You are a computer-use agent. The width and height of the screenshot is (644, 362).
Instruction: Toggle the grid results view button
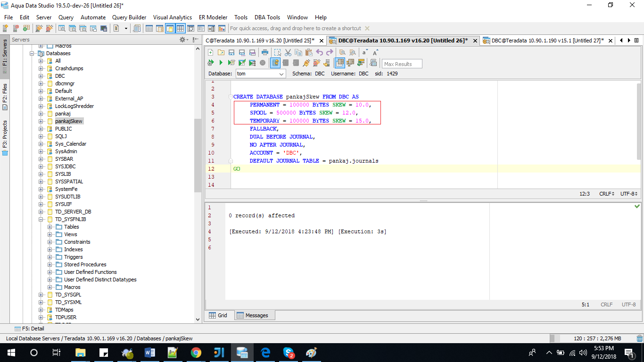coord(340,63)
